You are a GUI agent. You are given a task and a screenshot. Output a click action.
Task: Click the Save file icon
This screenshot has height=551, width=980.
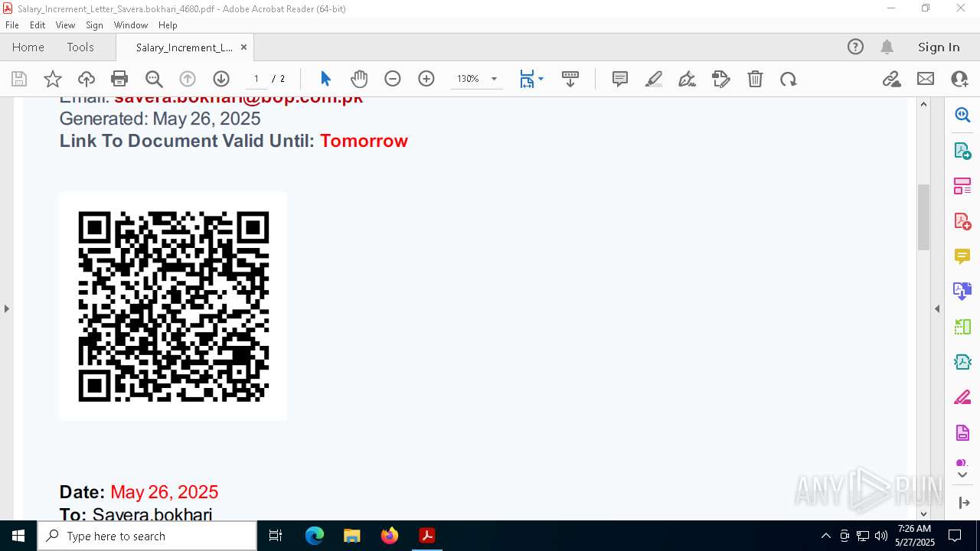[19, 79]
